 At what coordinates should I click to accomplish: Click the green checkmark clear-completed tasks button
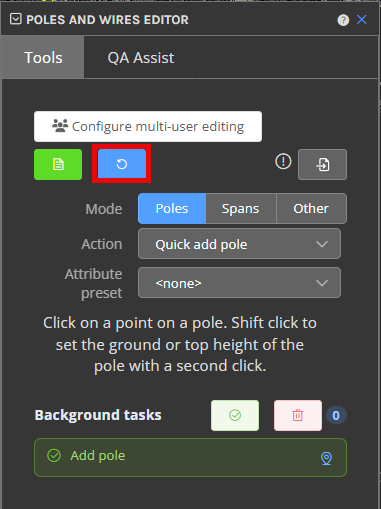pos(235,415)
